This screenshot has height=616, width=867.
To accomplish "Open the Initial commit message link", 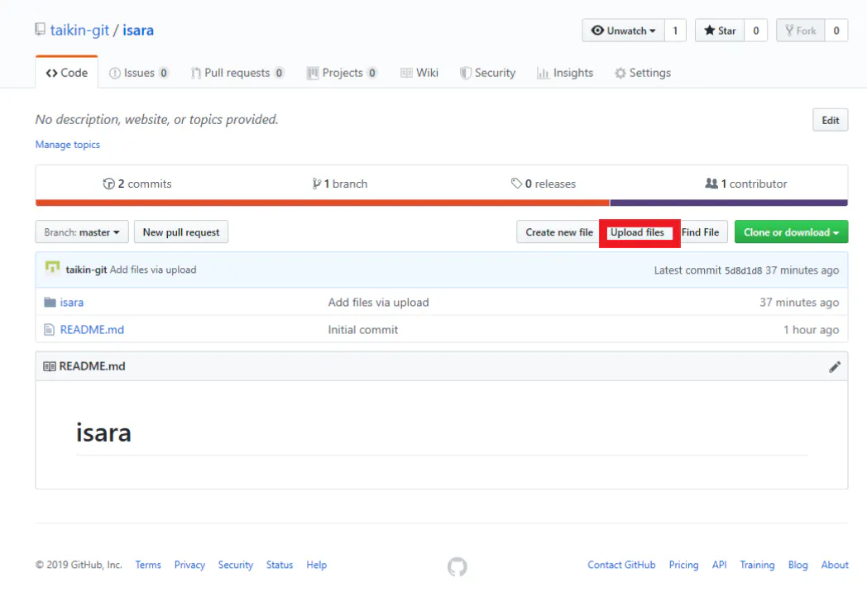I will click(362, 330).
